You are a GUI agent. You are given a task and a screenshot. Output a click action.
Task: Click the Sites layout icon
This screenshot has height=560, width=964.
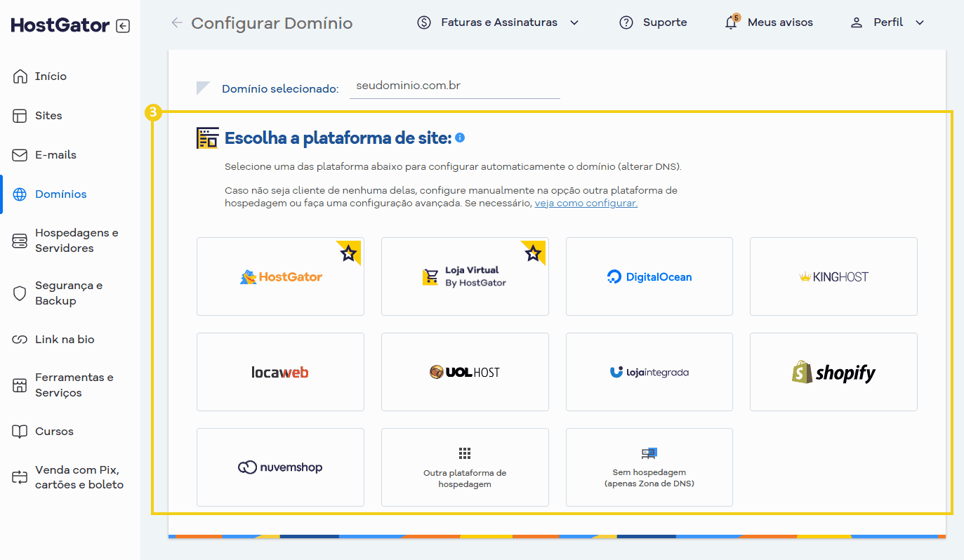click(x=20, y=116)
